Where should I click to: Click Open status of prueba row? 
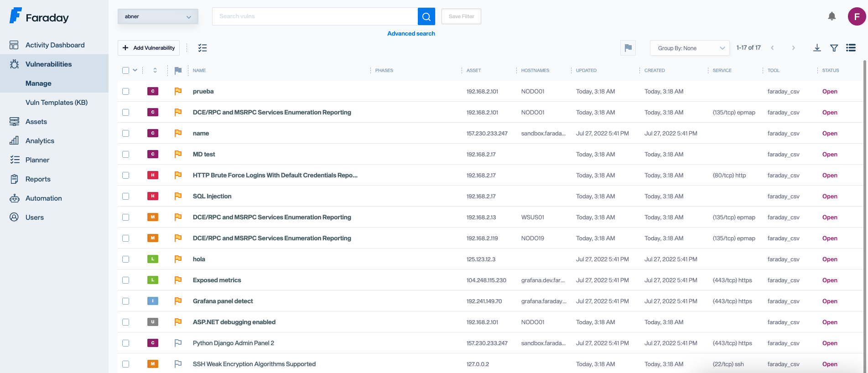[x=830, y=91]
